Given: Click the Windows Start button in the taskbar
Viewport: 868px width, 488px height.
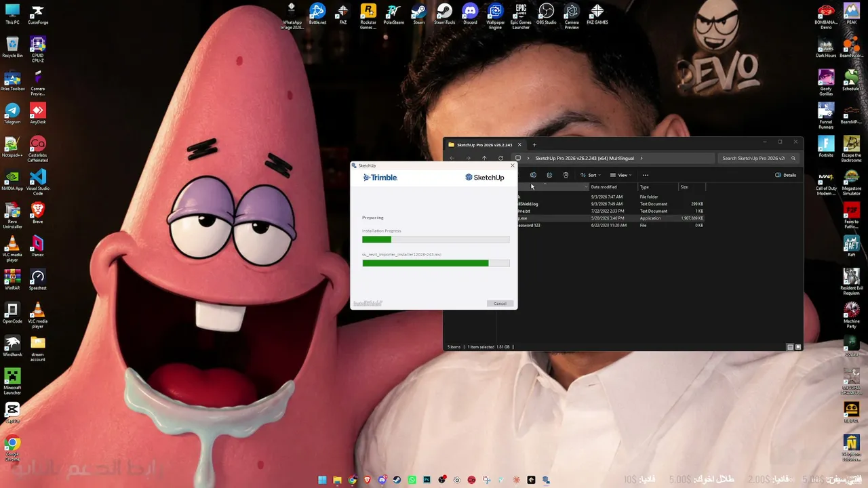Looking at the screenshot, I should coord(322,480).
